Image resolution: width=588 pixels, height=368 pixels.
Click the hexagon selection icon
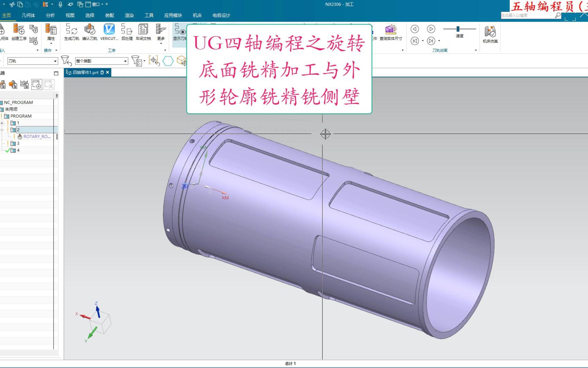[x=168, y=61]
